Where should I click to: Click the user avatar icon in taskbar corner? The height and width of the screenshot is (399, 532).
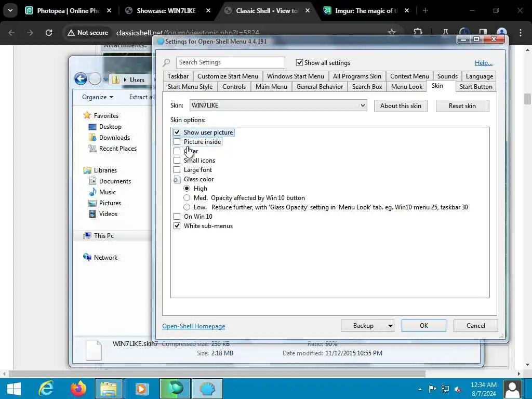tap(513, 389)
